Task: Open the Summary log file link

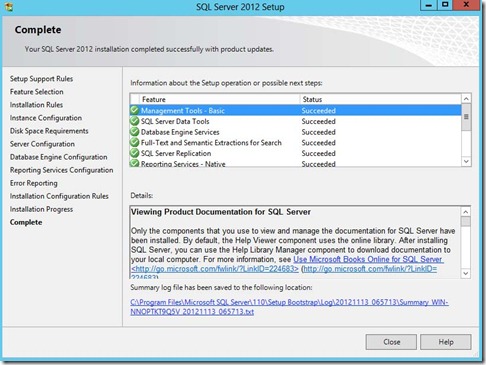Action: 289,307
